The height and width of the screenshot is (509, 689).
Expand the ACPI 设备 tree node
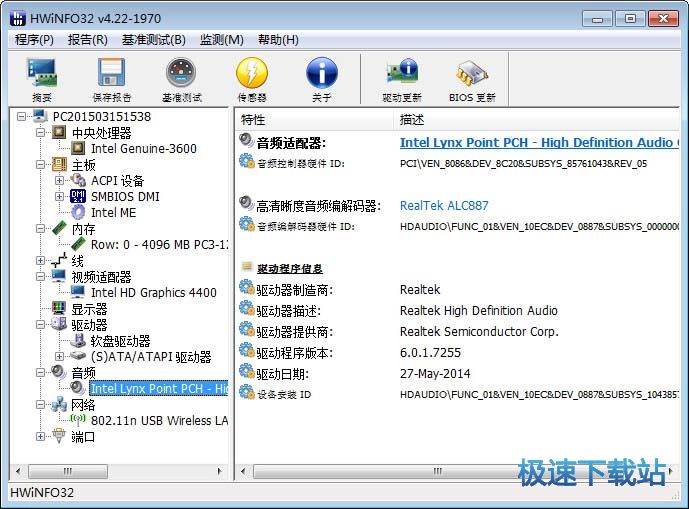(59, 181)
